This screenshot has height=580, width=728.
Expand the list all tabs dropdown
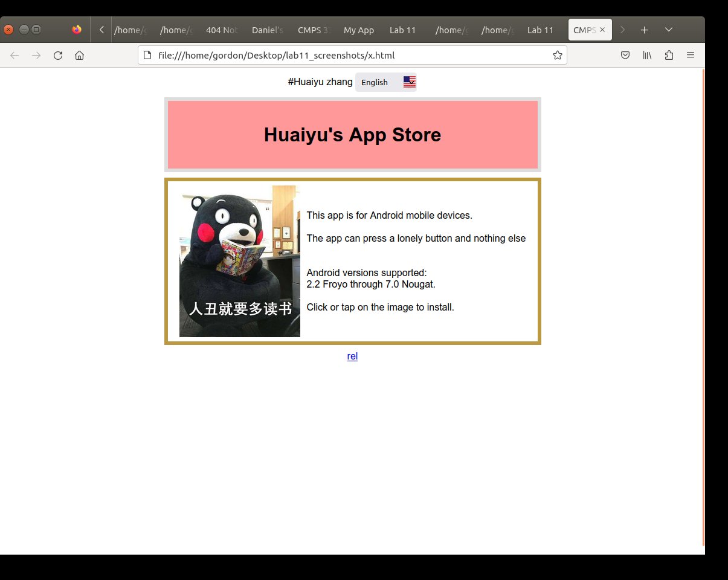point(669,30)
